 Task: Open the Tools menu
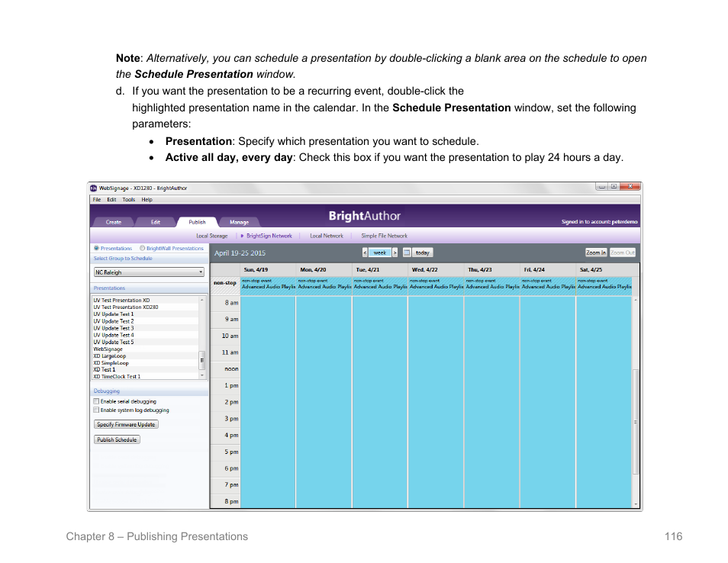click(129, 200)
